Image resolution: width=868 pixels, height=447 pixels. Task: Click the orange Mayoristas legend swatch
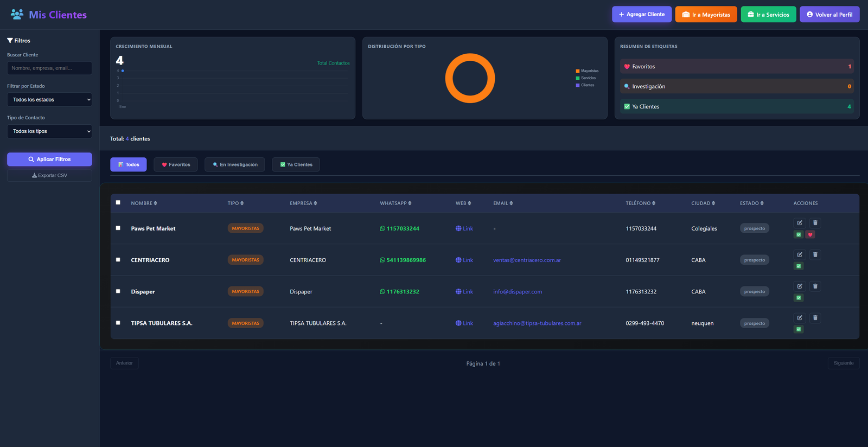click(x=577, y=71)
